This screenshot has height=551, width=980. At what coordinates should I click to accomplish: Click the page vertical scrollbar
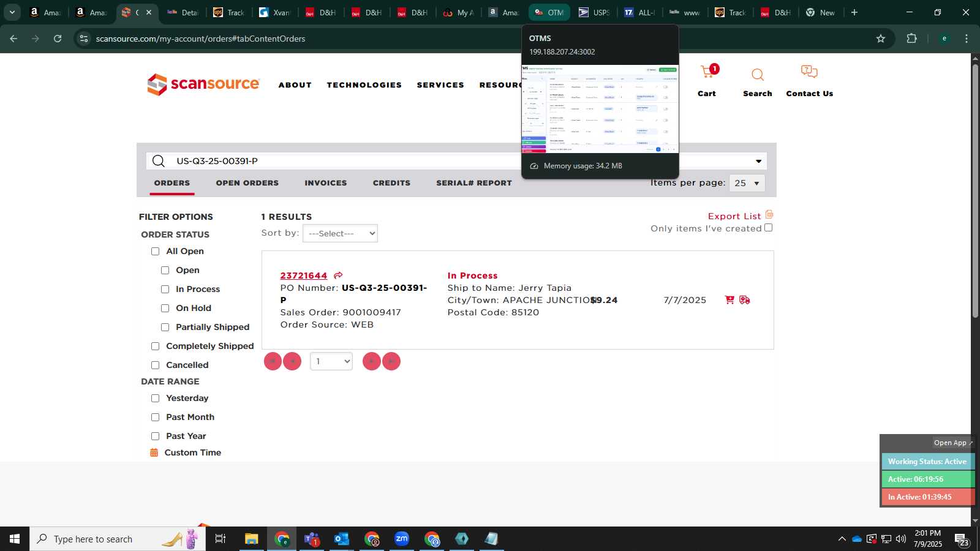[x=975, y=190]
